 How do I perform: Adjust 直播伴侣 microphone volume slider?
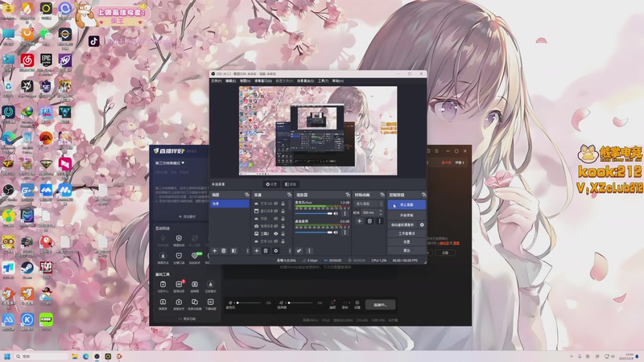click(x=248, y=303)
